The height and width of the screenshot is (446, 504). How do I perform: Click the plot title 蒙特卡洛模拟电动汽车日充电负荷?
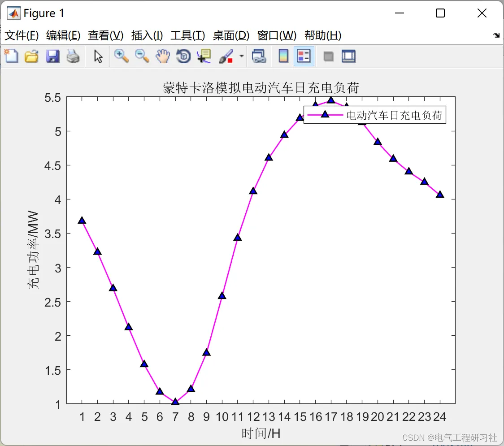click(261, 88)
